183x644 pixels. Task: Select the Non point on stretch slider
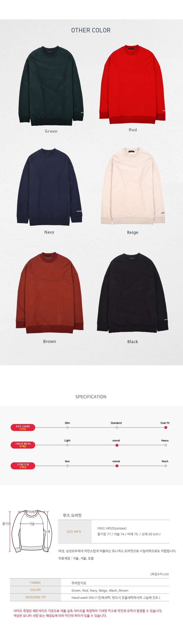click(67, 466)
